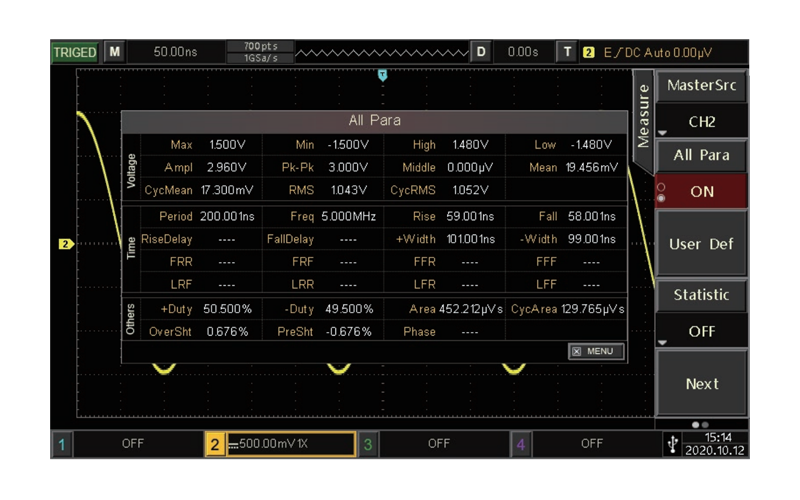Select channel 1 icon
800x500 pixels.
click(62, 444)
